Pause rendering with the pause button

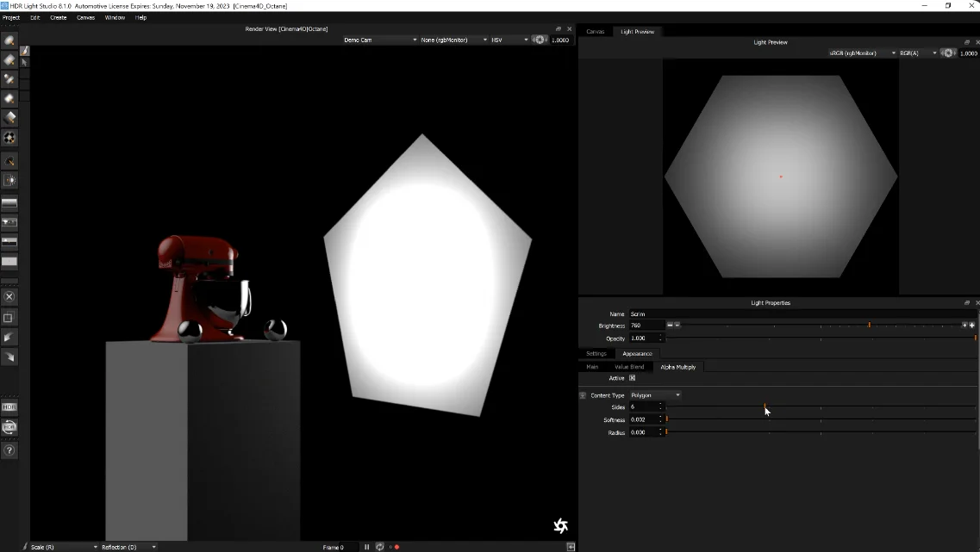point(367,547)
